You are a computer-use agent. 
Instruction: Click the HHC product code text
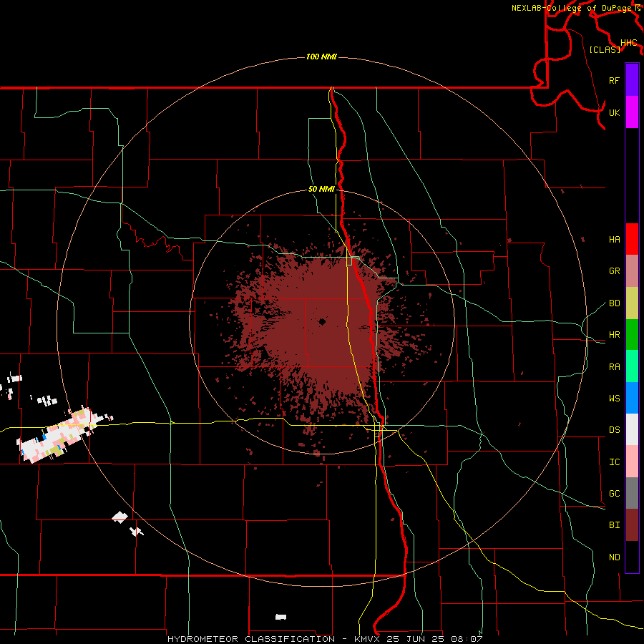[629, 43]
